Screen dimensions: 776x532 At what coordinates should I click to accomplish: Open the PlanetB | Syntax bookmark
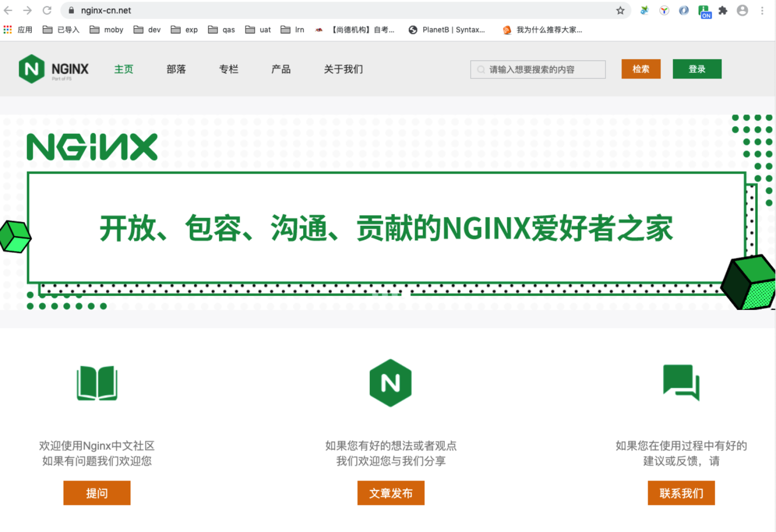click(x=447, y=30)
